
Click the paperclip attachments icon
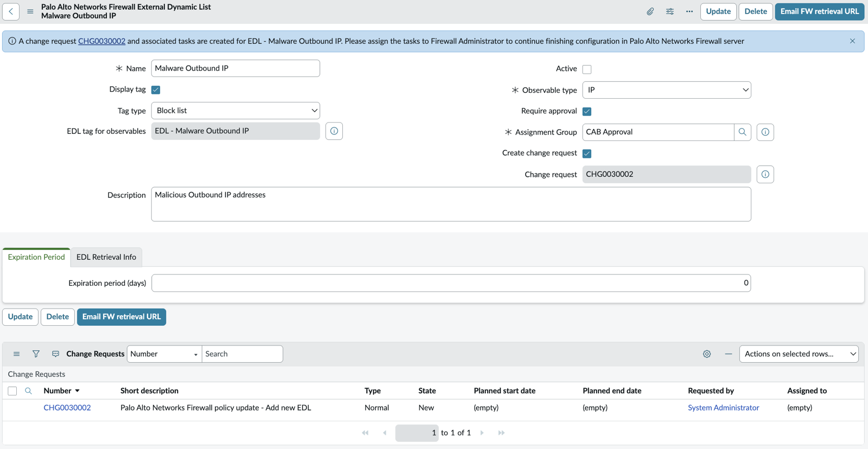coord(650,11)
